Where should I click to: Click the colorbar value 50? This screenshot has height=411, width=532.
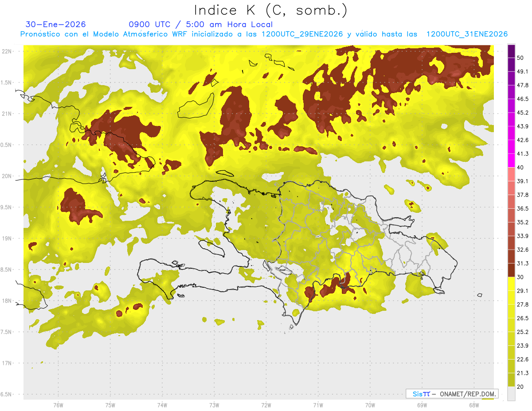click(x=520, y=58)
